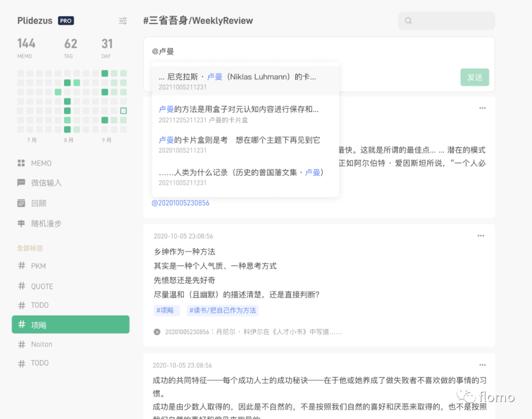The image size is (532, 419).
Task: Click the link arrow icon before 20201005230856 reference
Action: (157, 332)
